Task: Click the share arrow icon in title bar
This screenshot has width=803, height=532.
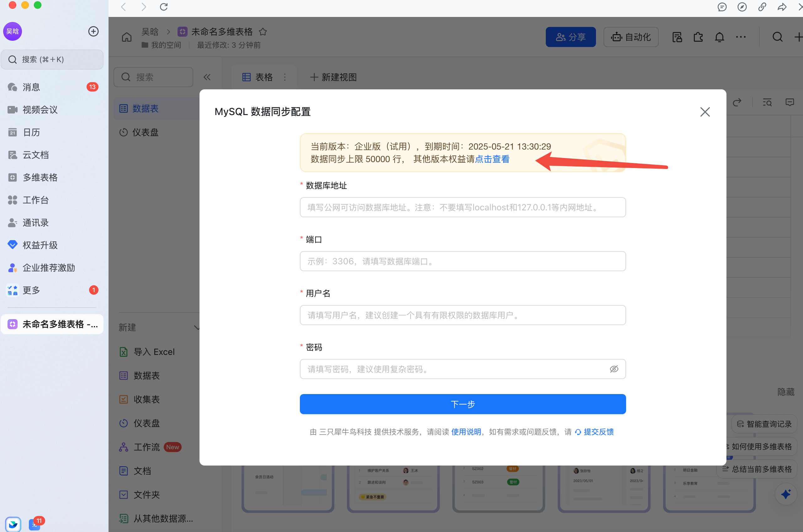Action: tap(782, 7)
